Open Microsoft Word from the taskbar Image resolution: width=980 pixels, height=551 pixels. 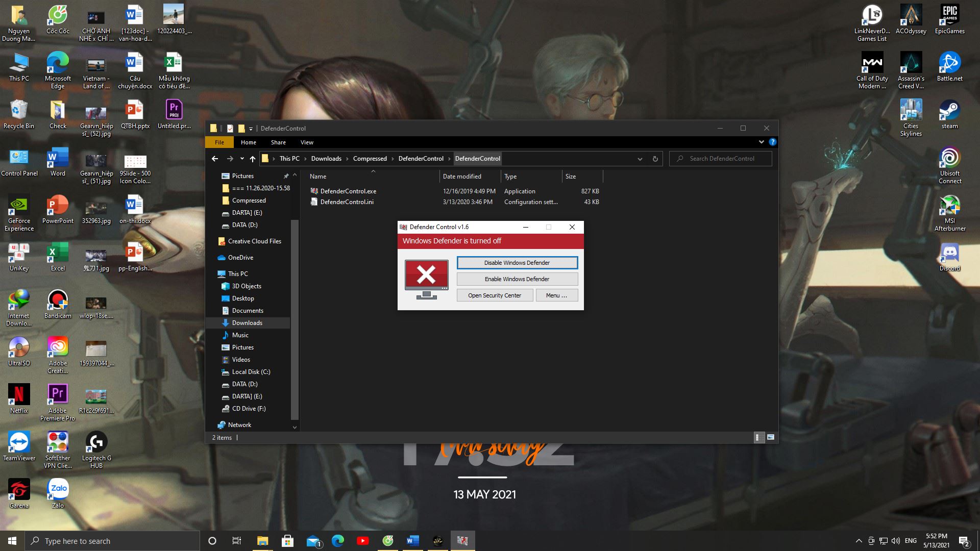click(x=412, y=540)
